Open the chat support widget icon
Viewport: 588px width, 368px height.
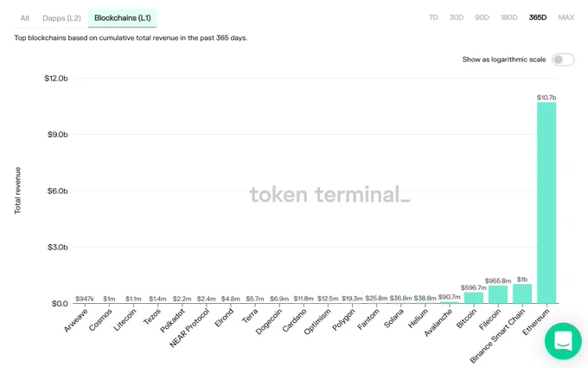563,341
